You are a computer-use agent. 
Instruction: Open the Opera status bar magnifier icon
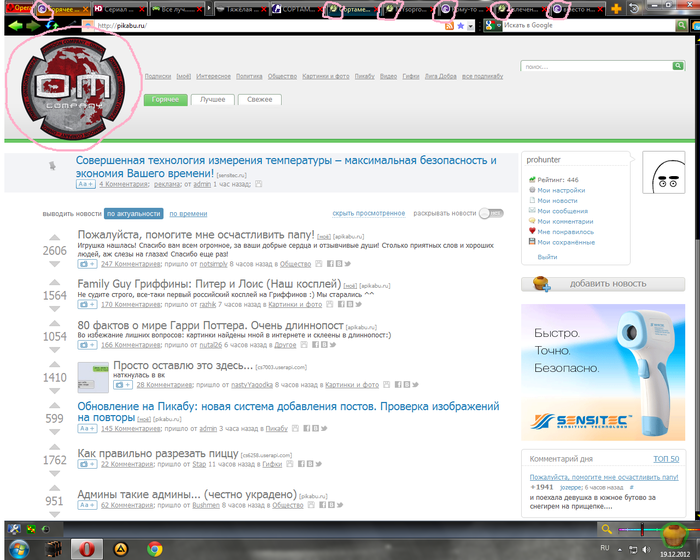pyautogui.click(x=606, y=529)
